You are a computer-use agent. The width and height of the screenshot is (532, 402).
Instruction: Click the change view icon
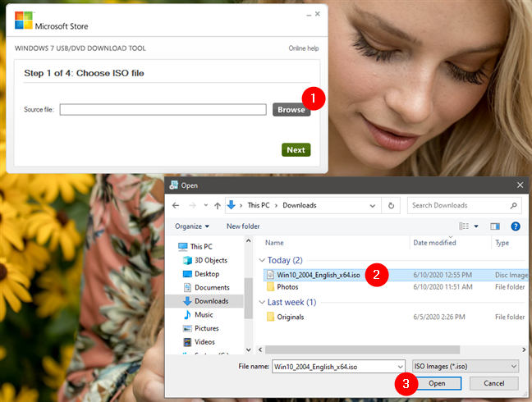pos(464,226)
